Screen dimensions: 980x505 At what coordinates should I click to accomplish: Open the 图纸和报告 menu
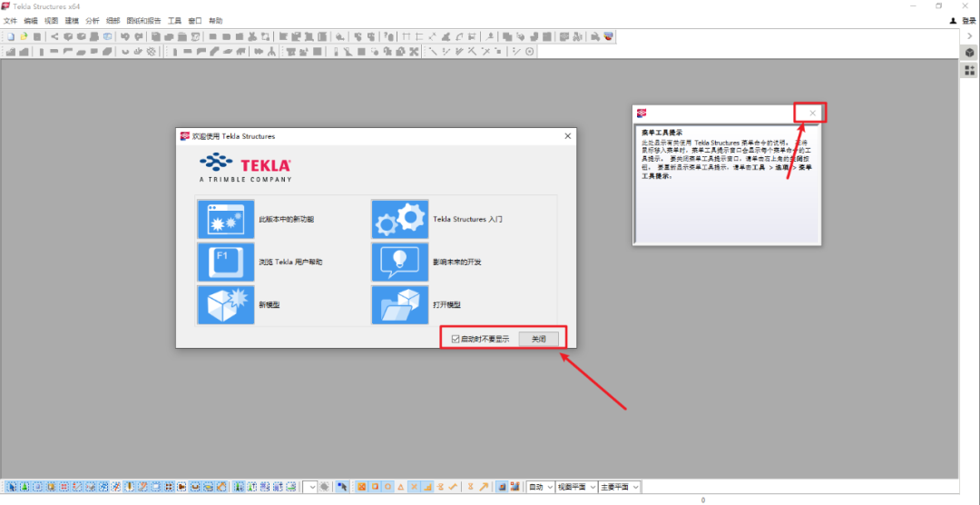(143, 20)
